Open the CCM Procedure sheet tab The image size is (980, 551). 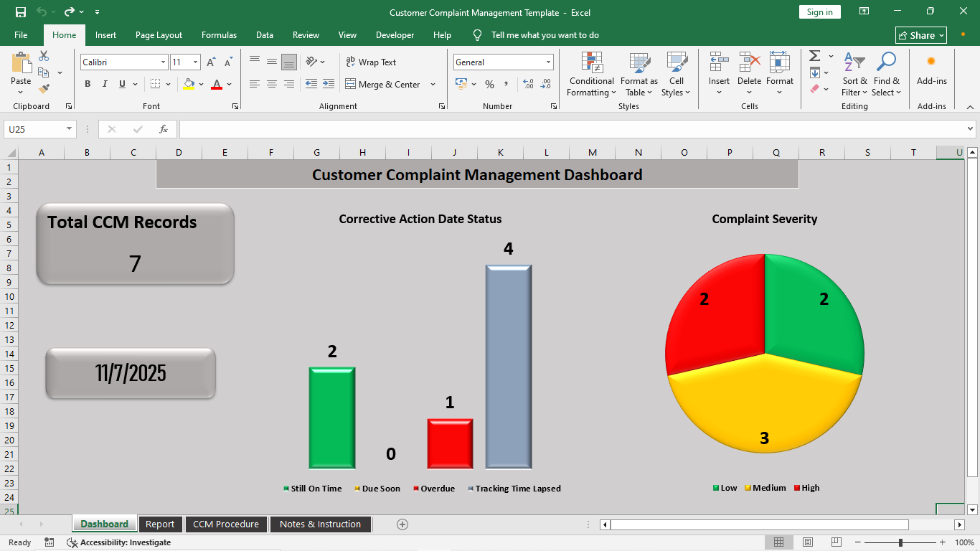(226, 524)
